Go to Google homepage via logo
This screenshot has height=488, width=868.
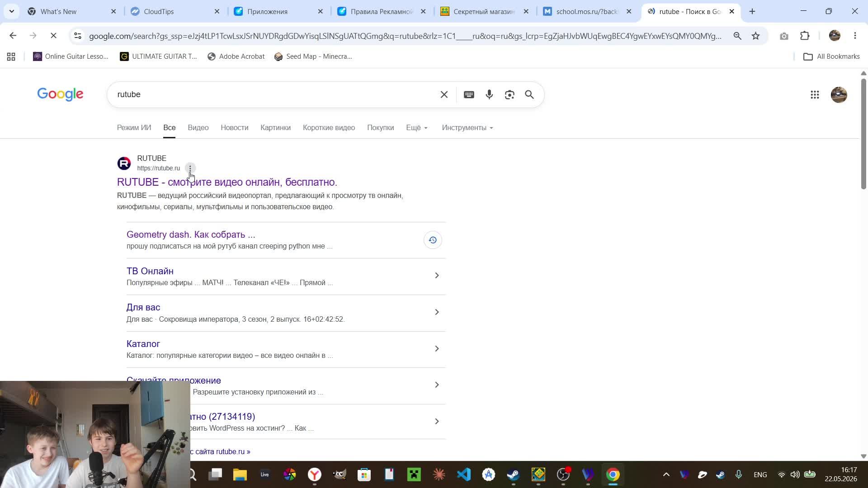[60, 94]
